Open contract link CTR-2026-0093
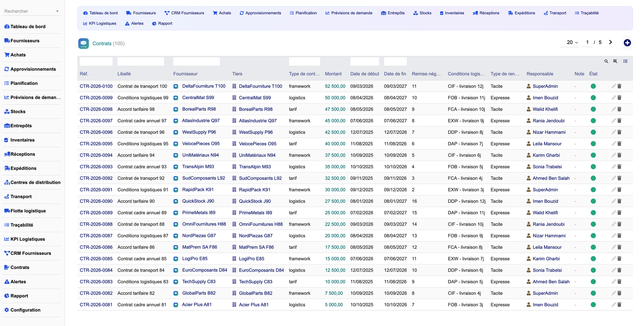Viewport: 644px width, 326px height. coord(96,167)
